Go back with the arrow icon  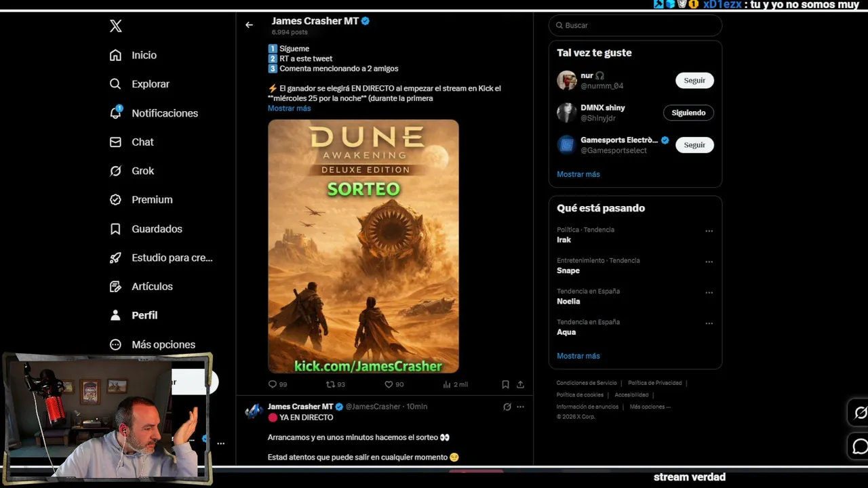249,25
